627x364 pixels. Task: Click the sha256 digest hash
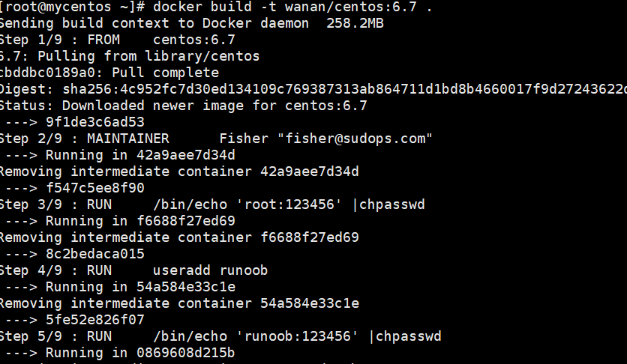(x=345, y=89)
